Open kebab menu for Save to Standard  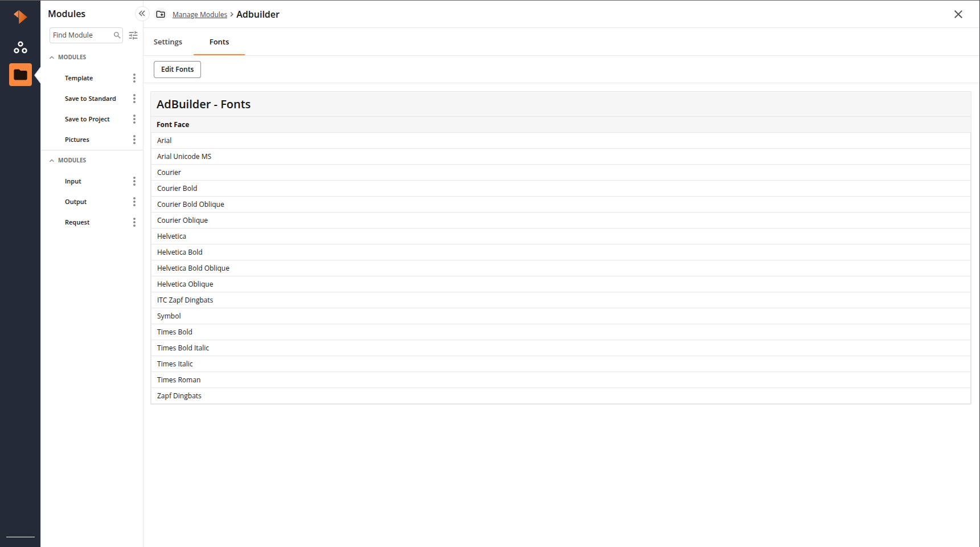134,99
